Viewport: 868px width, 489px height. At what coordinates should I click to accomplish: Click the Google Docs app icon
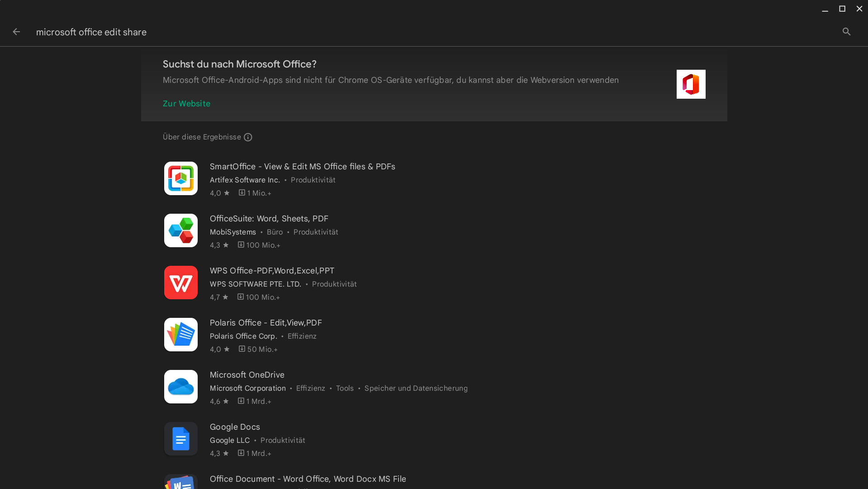tap(180, 439)
